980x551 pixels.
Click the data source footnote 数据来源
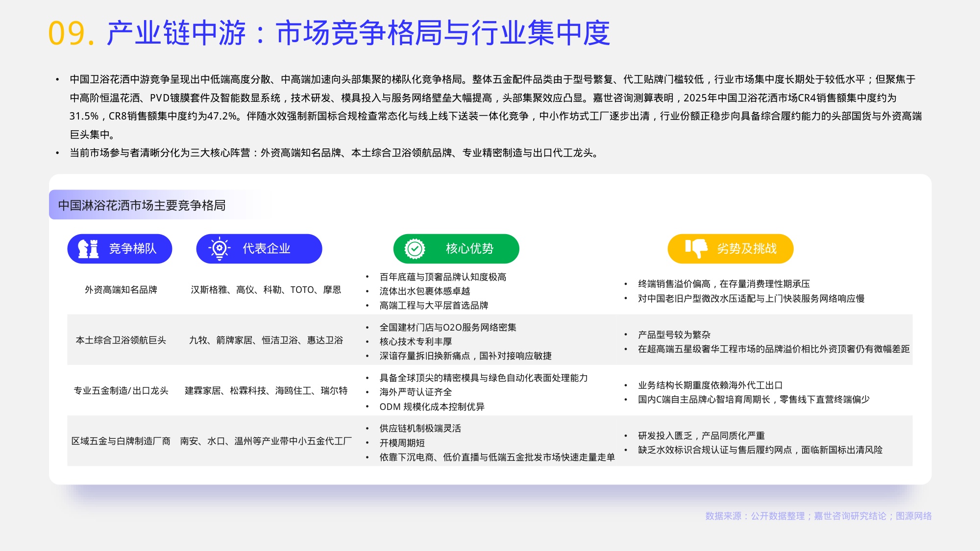(818, 516)
